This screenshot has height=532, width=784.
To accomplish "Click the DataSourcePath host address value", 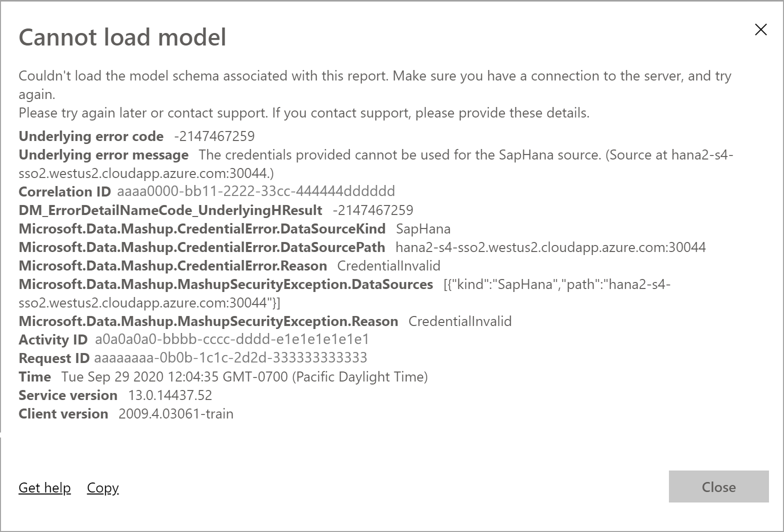I will (550, 247).
